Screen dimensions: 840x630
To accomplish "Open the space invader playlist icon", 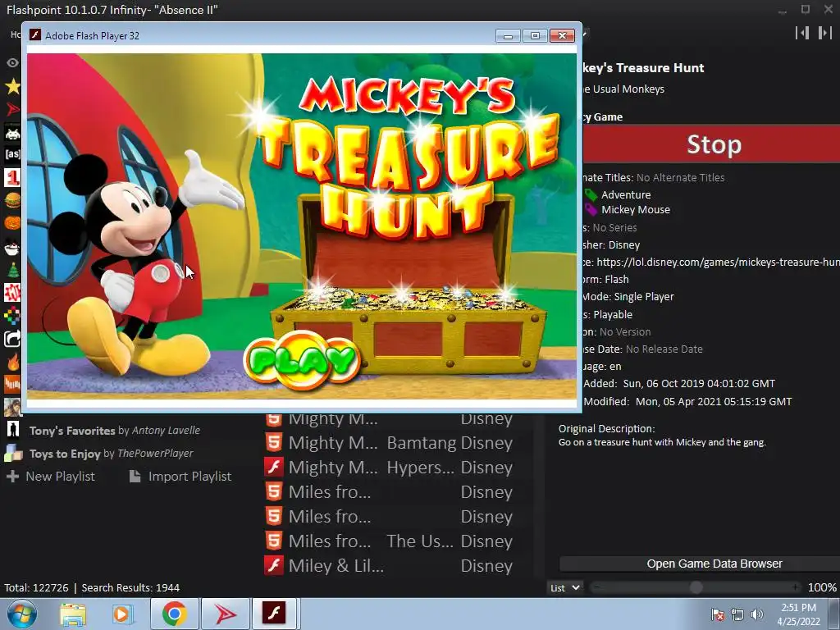I will pyautogui.click(x=12, y=132).
